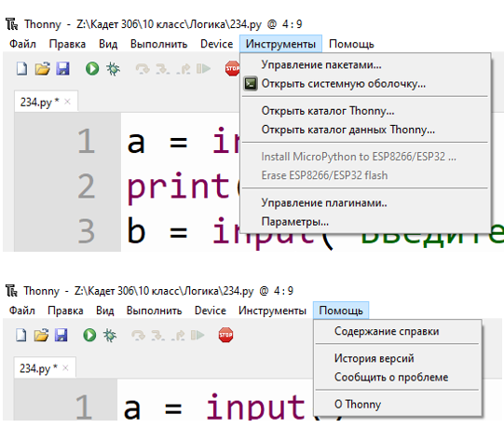Run script using green play icon in lower window

pyautogui.click(x=89, y=335)
